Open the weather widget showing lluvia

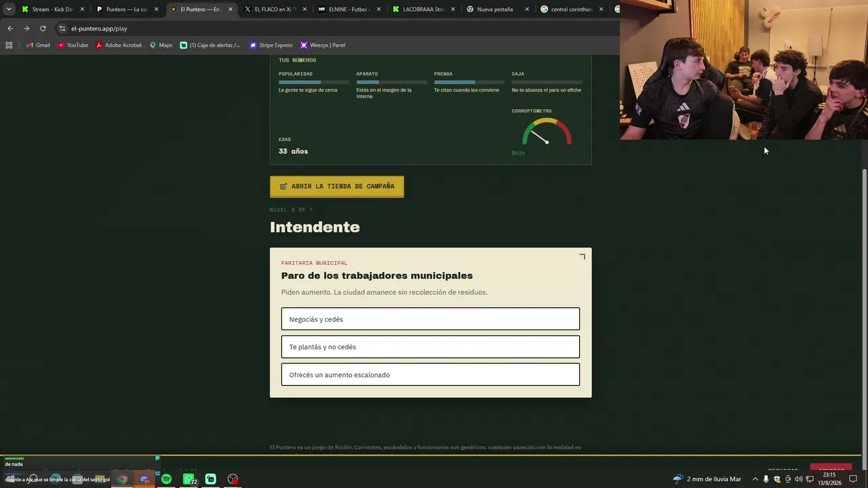(x=707, y=479)
